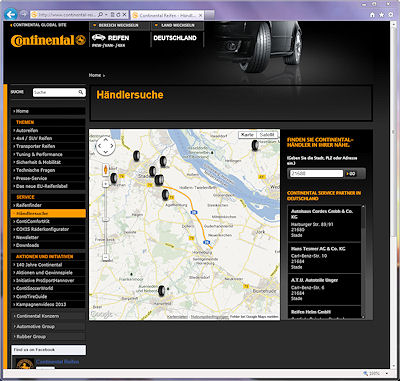Open Newsletter in sidebar menu
Screen dimensions: 400x381
[48, 237]
